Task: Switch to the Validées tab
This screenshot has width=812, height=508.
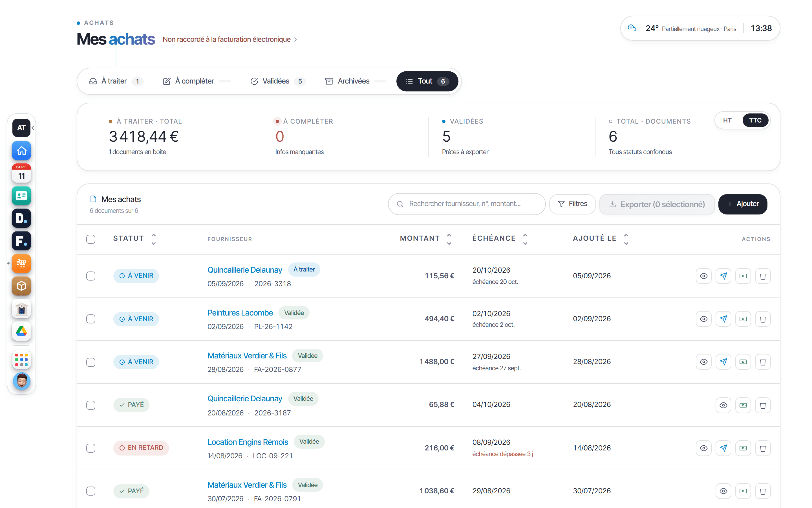Action: 278,81
